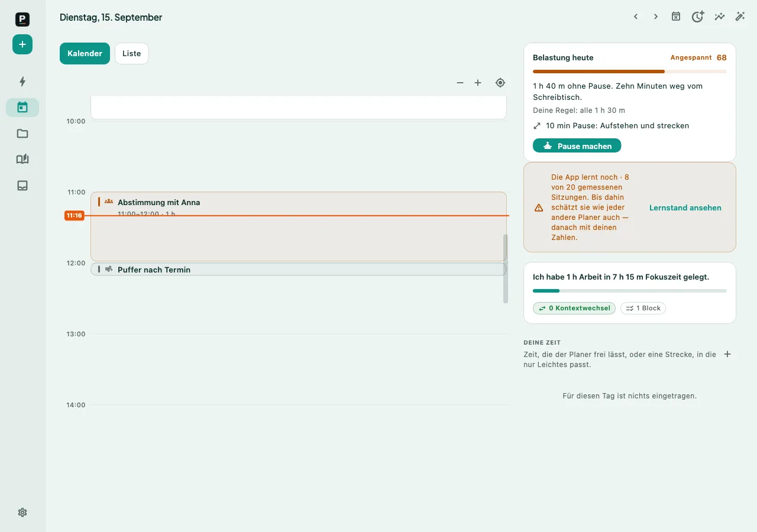The image size is (757, 532).
Task: Open the lightning bolt sidebar section
Action: click(x=22, y=82)
